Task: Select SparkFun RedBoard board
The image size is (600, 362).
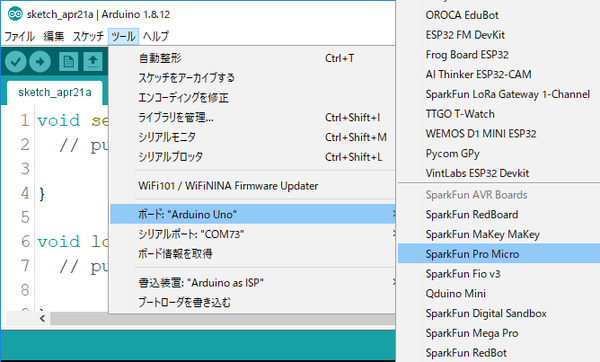Action: pos(499,215)
